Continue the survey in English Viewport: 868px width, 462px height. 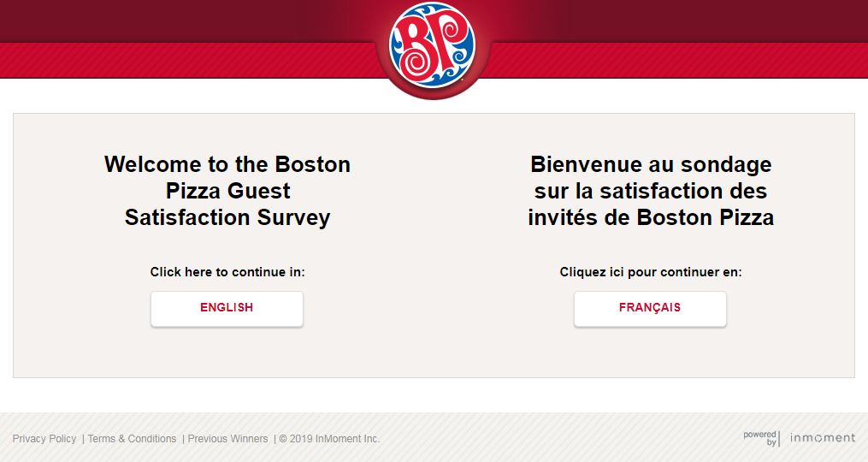click(227, 309)
